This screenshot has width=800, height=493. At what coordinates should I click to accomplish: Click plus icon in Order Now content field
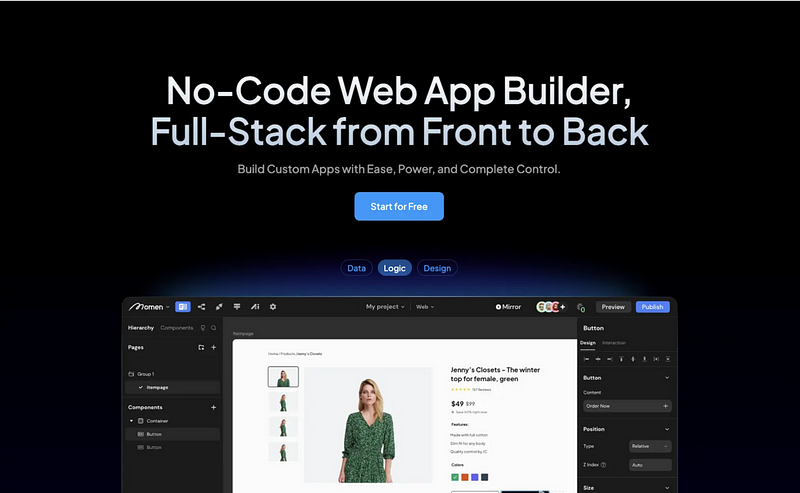tap(665, 406)
